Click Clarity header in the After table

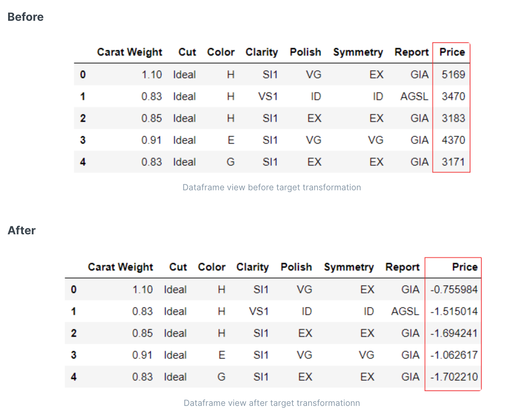tap(252, 267)
